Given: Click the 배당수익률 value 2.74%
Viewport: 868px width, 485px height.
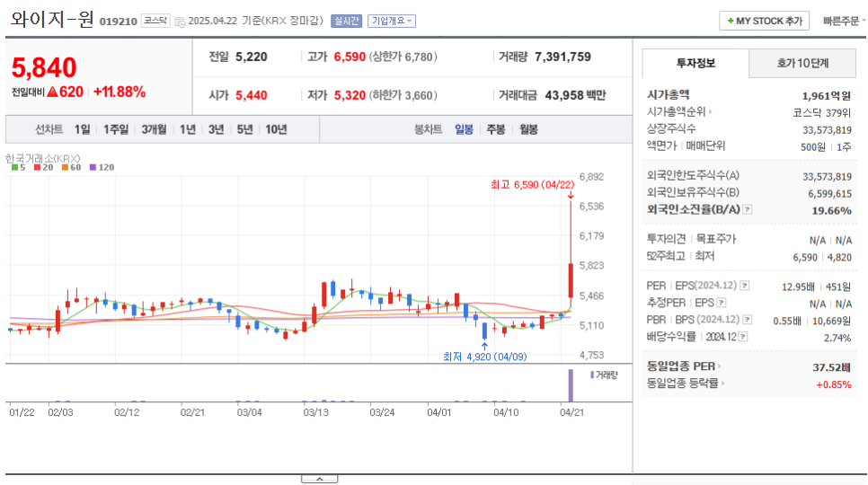Looking at the screenshot, I should click(837, 338).
